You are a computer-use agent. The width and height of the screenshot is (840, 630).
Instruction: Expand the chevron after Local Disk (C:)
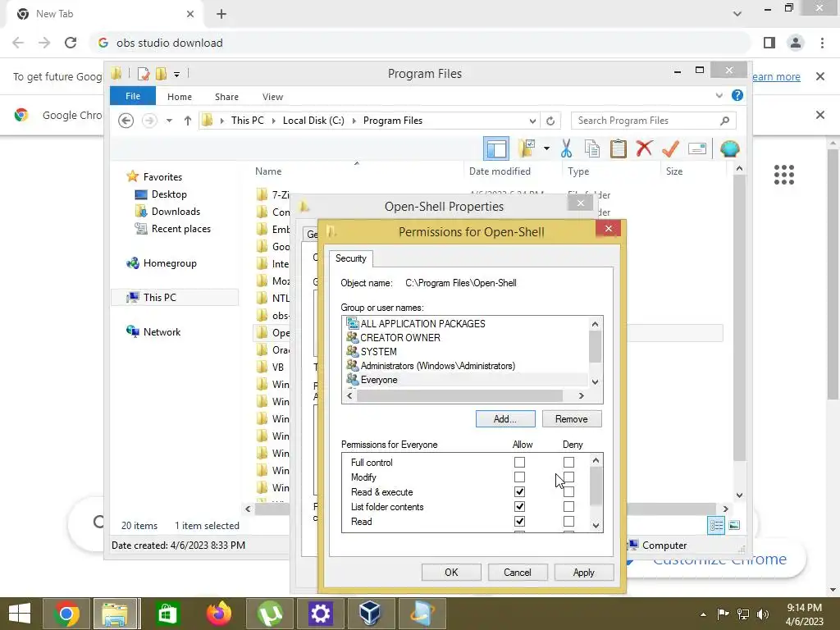click(354, 121)
